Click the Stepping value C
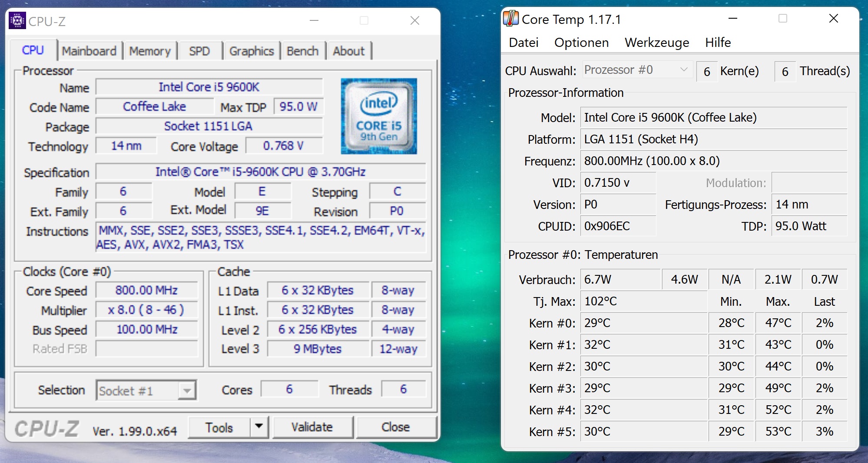This screenshot has width=868, height=463. 397,191
